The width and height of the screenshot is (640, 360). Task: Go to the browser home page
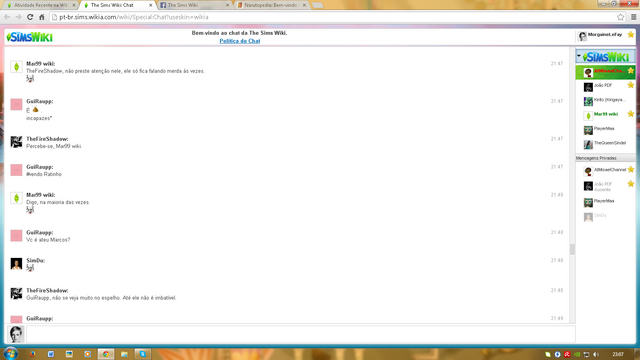click(x=42, y=17)
